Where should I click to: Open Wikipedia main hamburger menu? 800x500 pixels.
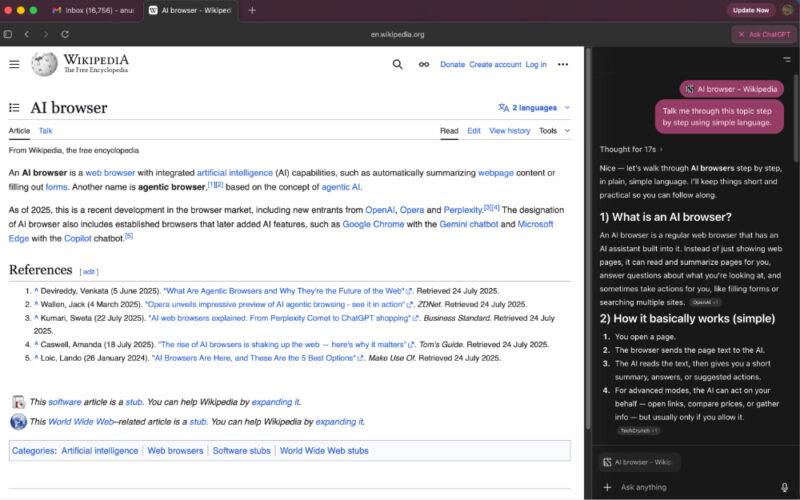tap(14, 64)
